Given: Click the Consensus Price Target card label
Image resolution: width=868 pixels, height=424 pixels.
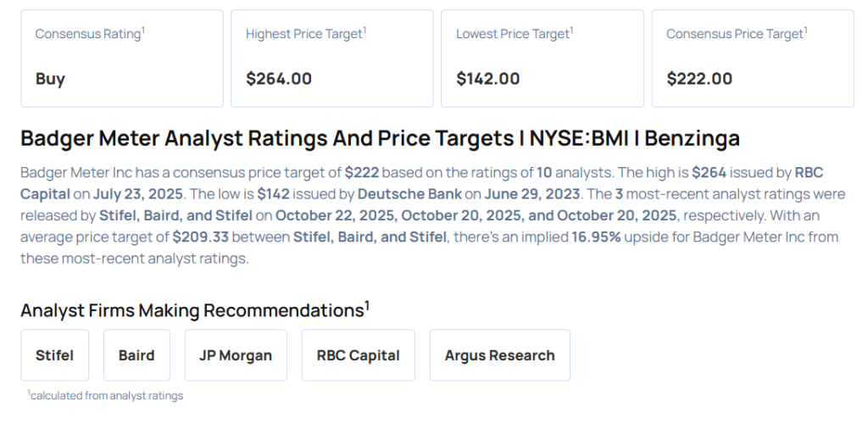Looking at the screenshot, I should (736, 34).
